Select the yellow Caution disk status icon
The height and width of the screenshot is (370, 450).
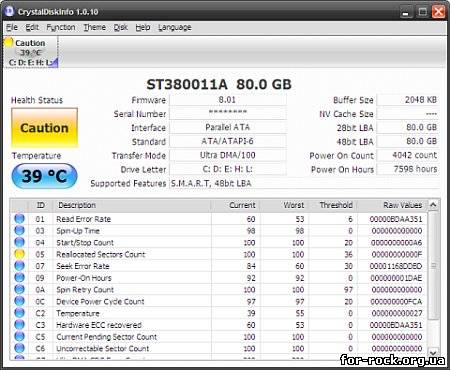(9, 42)
